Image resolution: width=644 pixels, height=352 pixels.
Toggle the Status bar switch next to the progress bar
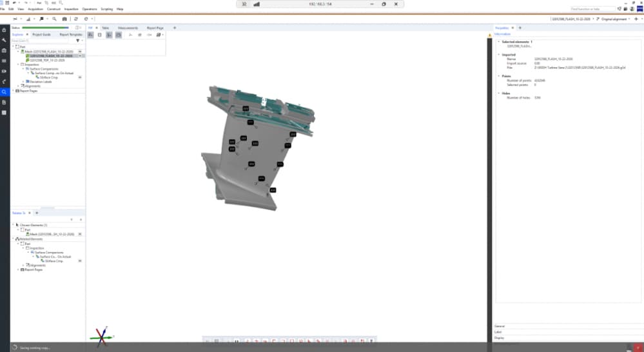(x=77, y=28)
